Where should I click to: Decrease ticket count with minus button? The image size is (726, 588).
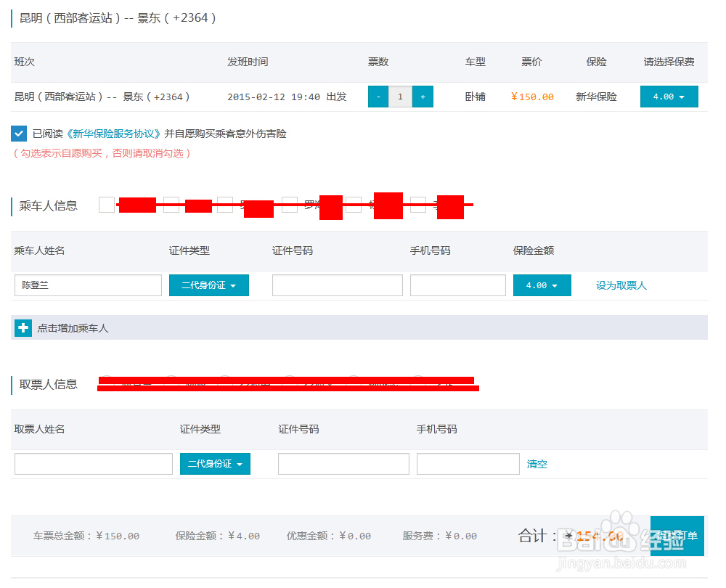click(378, 97)
